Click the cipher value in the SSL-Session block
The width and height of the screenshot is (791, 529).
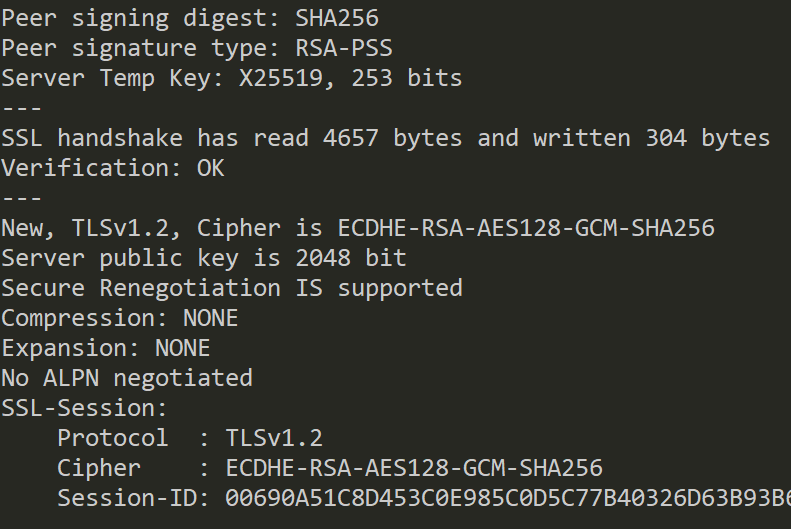414,468
